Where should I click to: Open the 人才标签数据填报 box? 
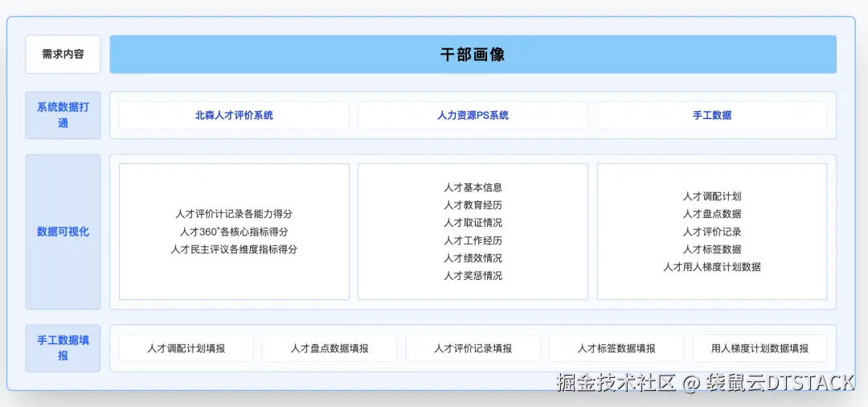point(616,348)
